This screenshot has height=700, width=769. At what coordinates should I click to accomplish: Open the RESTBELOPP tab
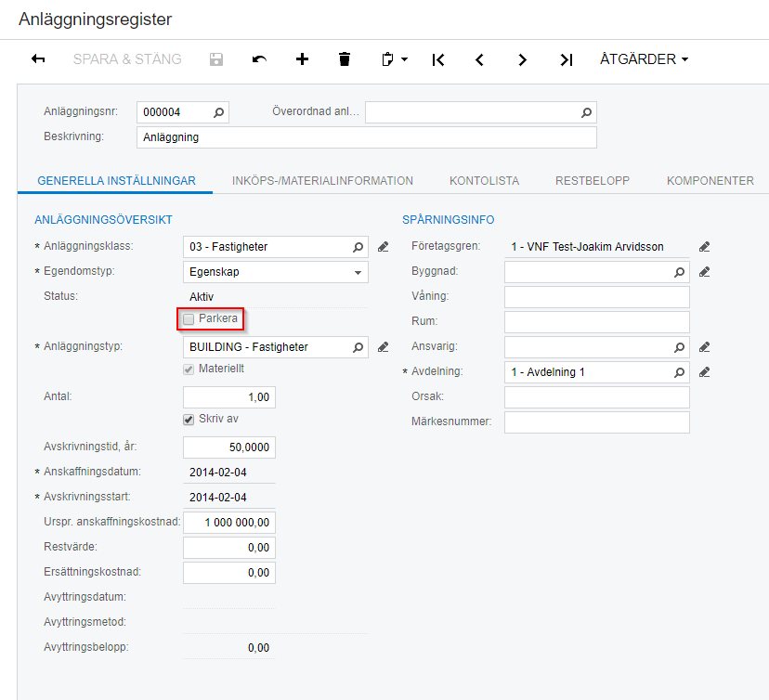pyautogui.click(x=593, y=181)
